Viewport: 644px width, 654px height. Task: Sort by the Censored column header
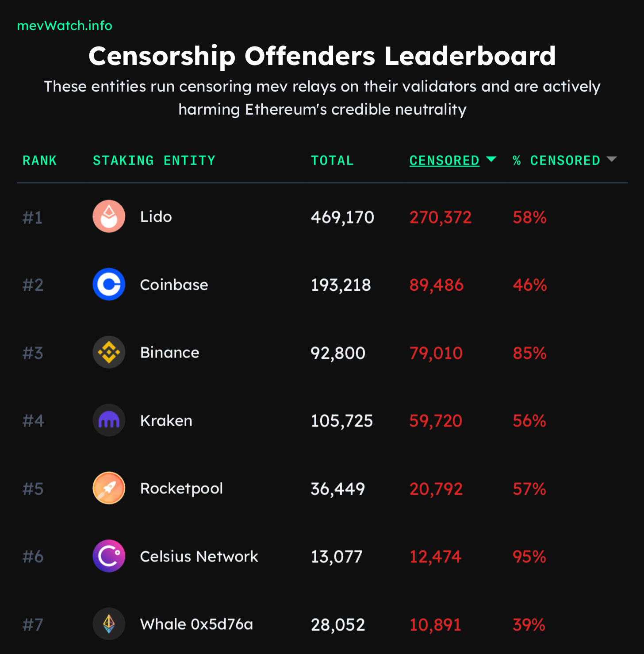444,161
